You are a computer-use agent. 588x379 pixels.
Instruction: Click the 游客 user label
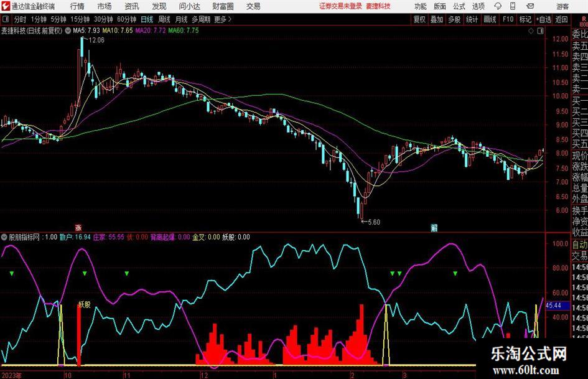[562, 6]
